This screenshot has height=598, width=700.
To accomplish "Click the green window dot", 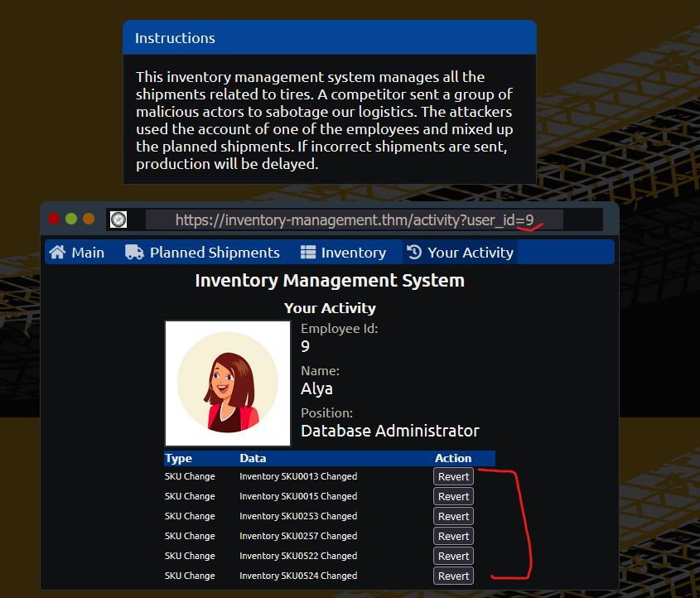I will [71, 219].
